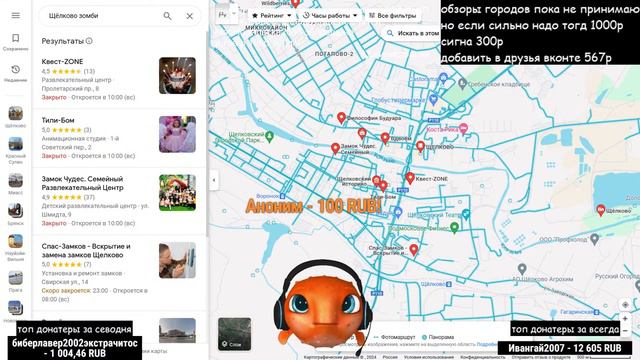Click the Эдоеем restaurant pin
Viewport: 640px width, 360px height.
pos(384,138)
